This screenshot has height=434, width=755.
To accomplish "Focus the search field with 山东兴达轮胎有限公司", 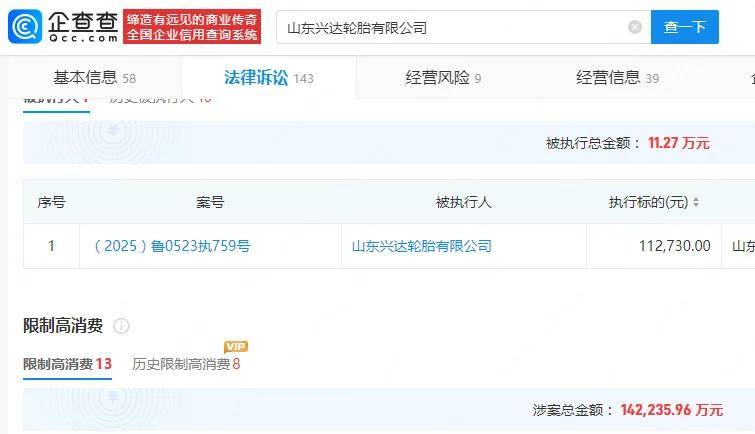I will point(463,27).
